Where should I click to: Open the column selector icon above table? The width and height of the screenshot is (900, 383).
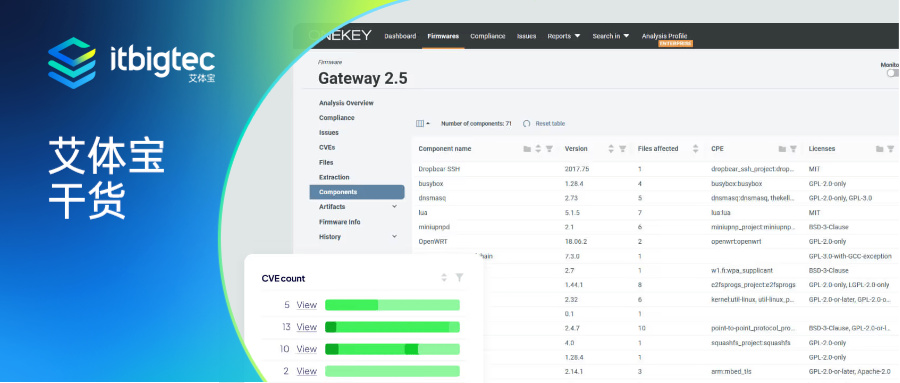[422, 123]
